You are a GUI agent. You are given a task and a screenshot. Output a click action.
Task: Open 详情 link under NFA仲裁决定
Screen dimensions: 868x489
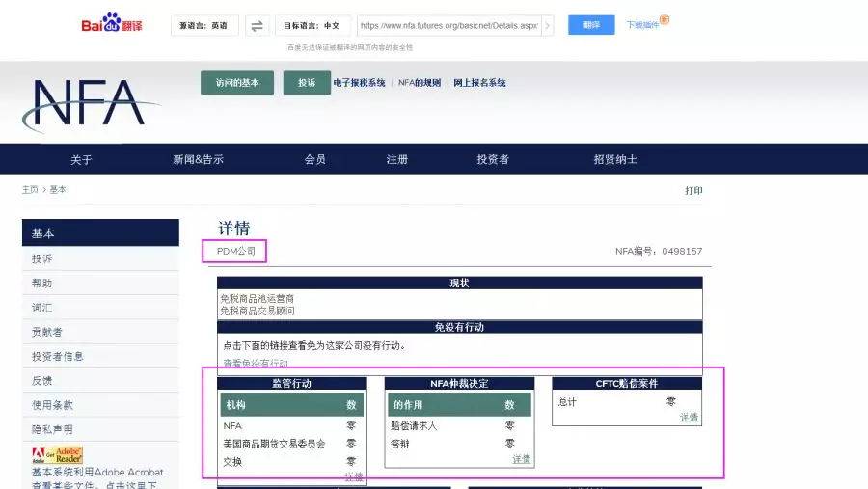(522, 458)
